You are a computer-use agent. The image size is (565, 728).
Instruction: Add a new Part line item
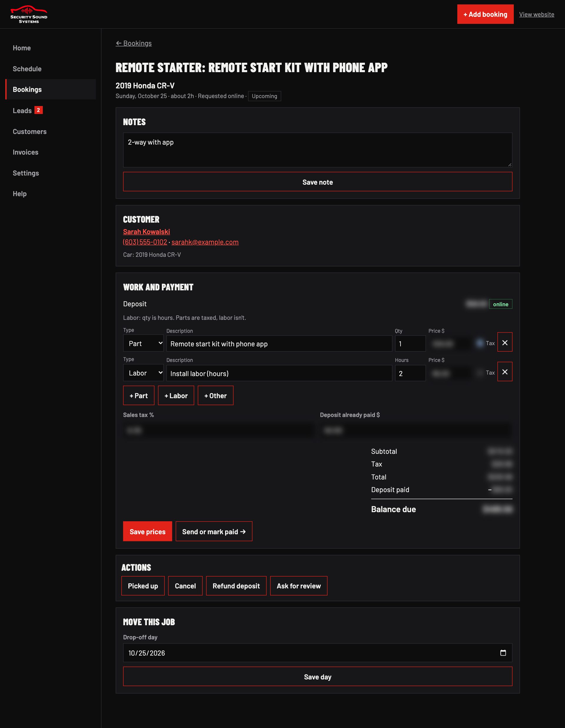(139, 396)
